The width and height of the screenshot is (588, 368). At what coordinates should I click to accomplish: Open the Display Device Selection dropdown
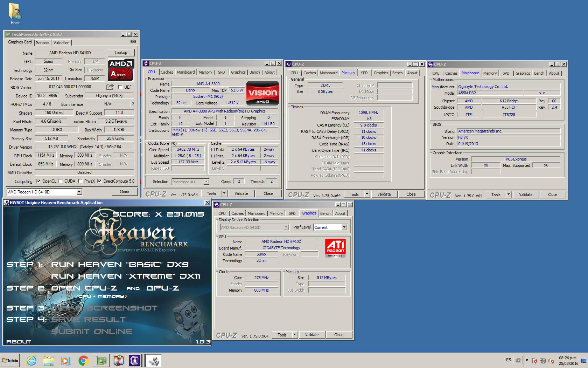pos(286,227)
